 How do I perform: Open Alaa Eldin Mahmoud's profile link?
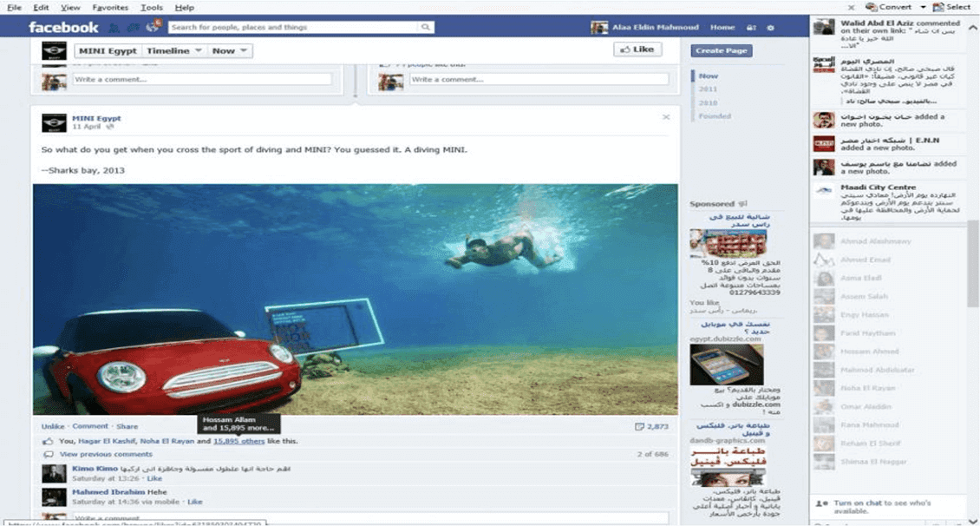[x=655, y=28]
